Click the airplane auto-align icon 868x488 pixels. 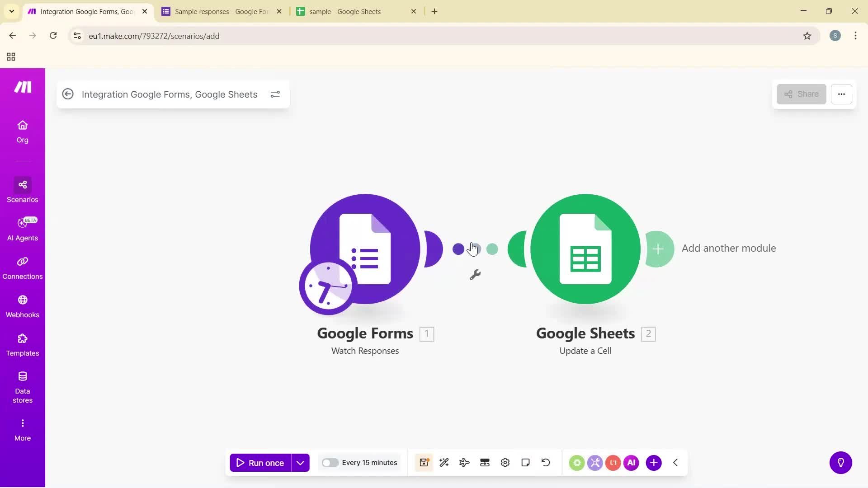464,462
